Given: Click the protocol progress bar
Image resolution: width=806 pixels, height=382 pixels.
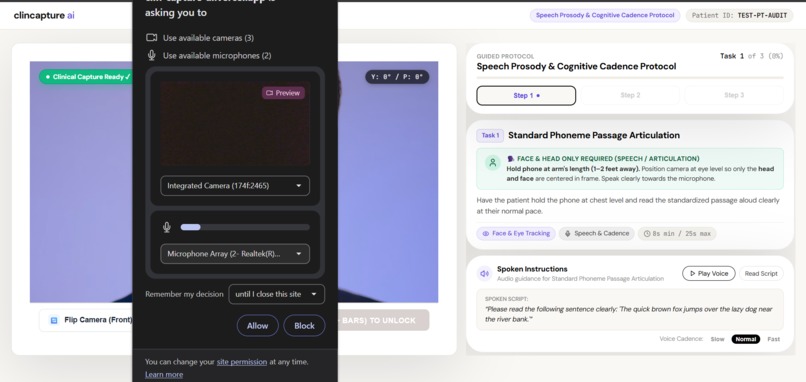Looking at the screenshot, I should click(630, 78).
